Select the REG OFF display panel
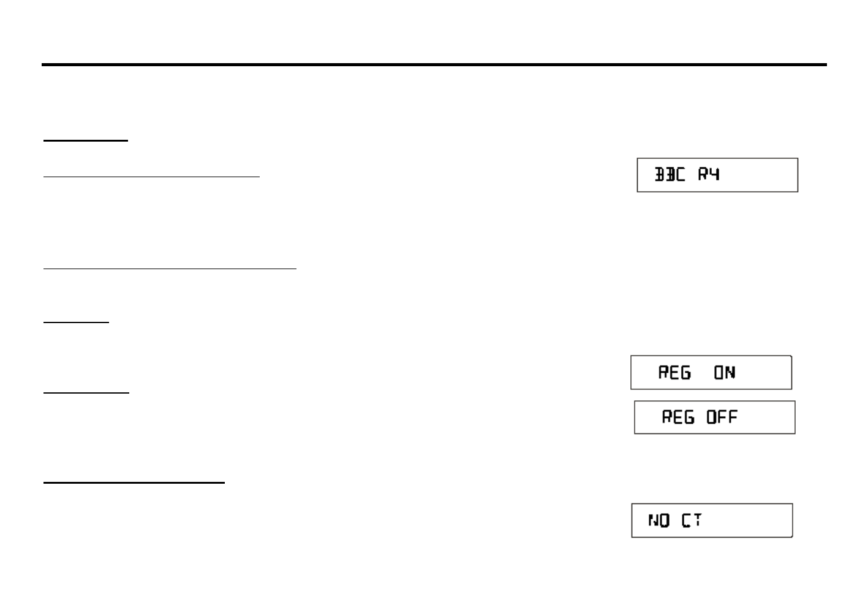 click(x=714, y=418)
